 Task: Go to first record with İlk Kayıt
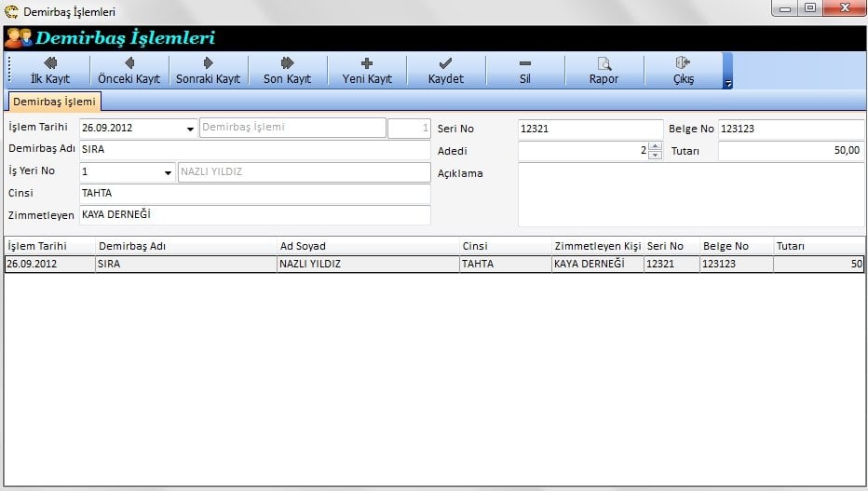(x=50, y=71)
